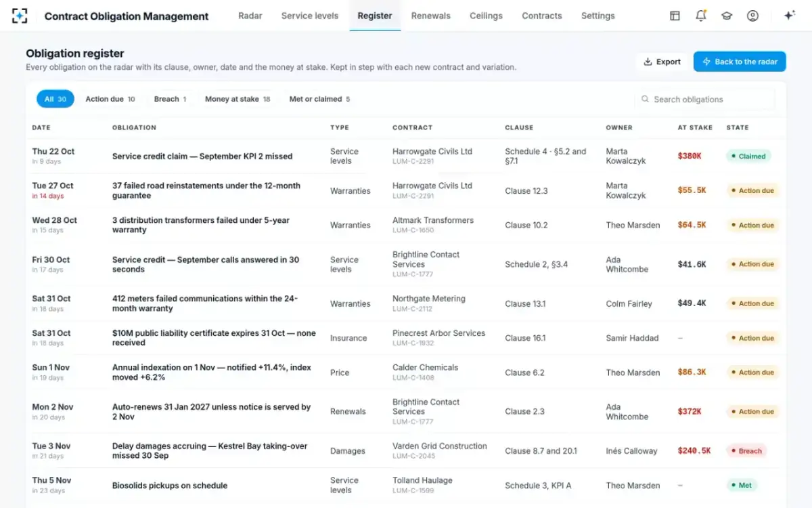The image size is (812, 508).
Task: Click clause 8.7 and 20.1
Action: (541, 451)
